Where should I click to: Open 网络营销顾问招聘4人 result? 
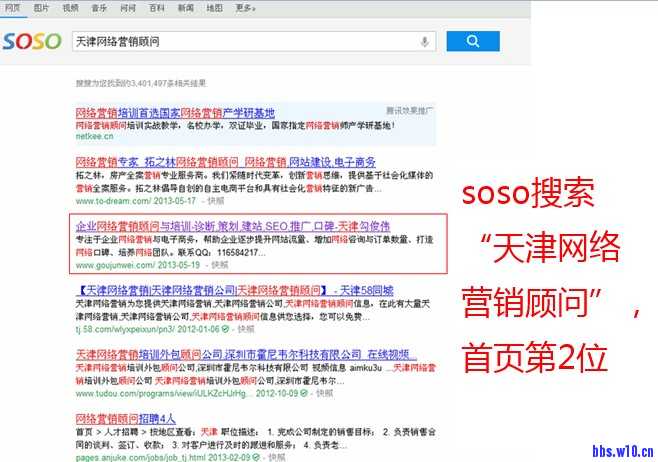[125, 417]
